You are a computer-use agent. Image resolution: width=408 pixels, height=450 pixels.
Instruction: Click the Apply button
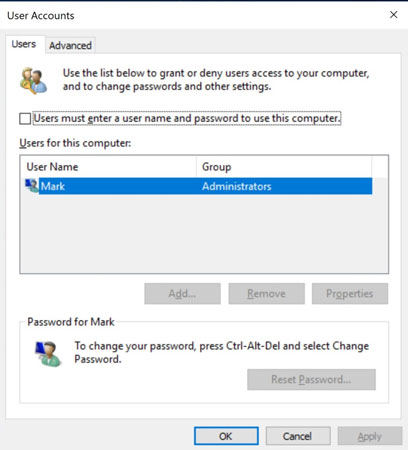(370, 436)
